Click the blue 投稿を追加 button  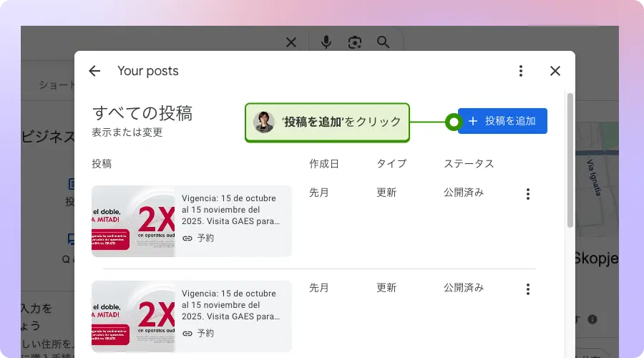(x=502, y=121)
